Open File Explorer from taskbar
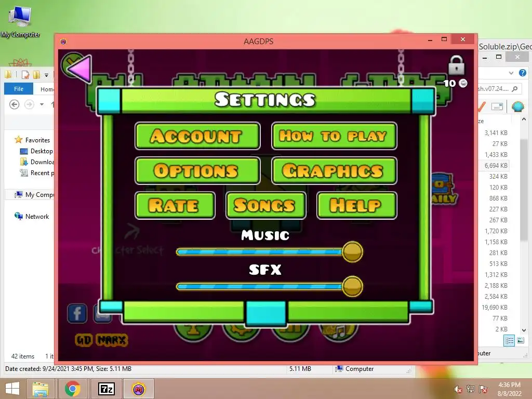The image size is (532, 399). [41, 389]
